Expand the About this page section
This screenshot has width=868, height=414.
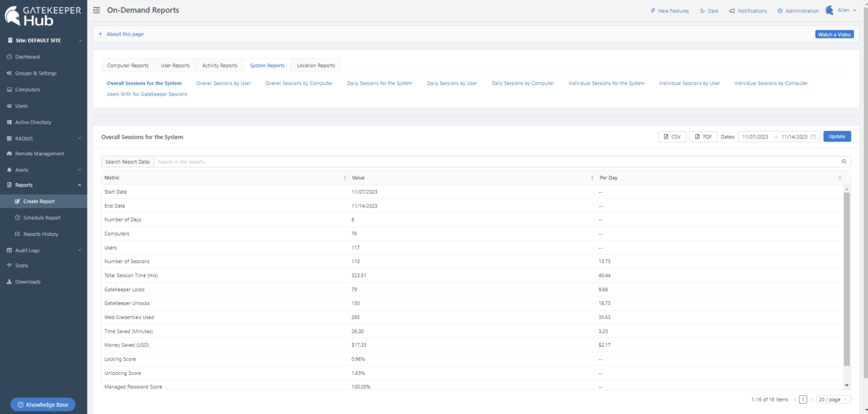[x=124, y=34]
